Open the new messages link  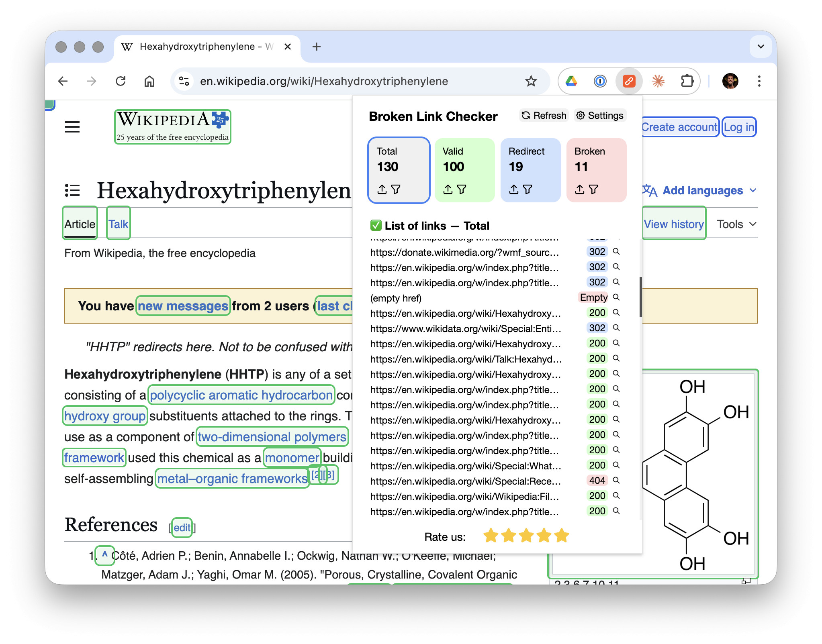coord(183,306)
